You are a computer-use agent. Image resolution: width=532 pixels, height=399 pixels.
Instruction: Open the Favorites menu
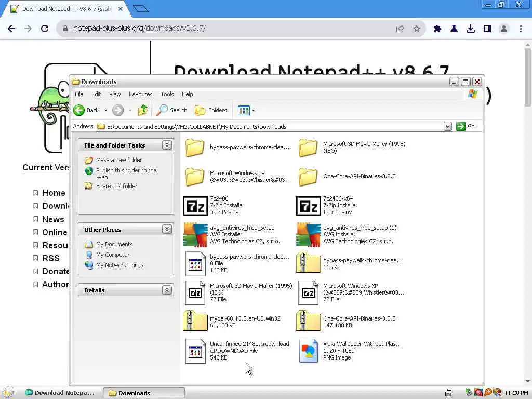click(140, 94)
